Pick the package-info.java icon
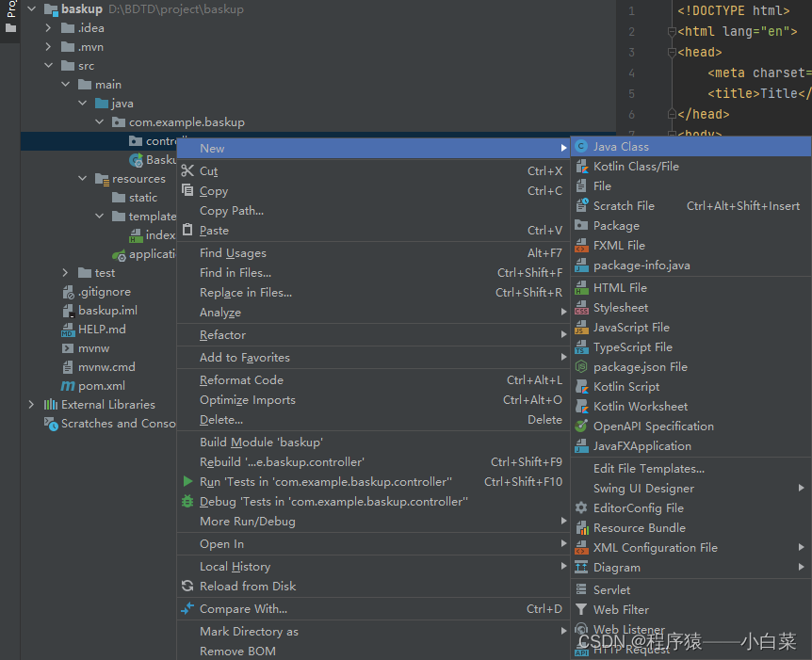Viewport: 812px width, 660px height. coord(581,266)
